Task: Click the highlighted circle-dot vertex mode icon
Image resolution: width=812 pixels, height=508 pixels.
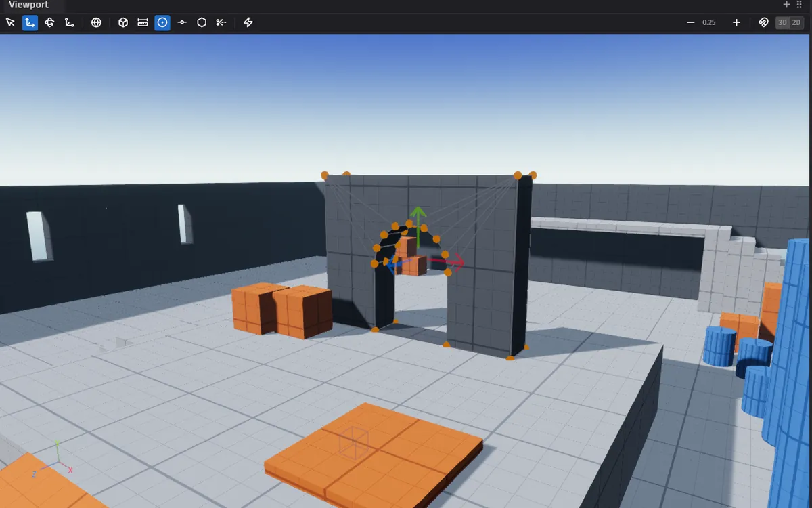Action: point(162,22)
